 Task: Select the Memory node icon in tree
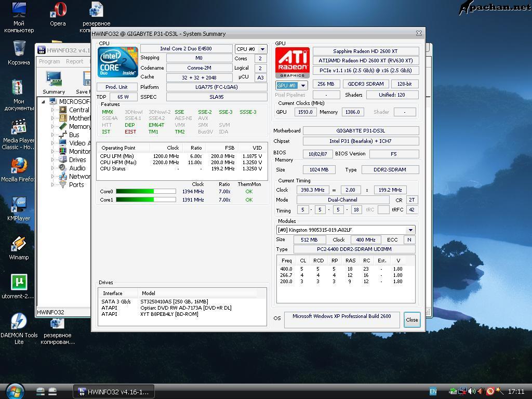point(63,126)
